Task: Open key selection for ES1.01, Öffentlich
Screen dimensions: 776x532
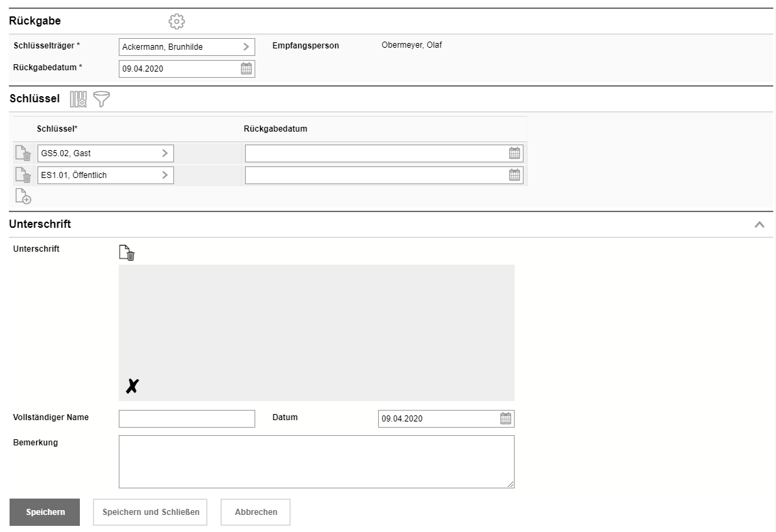Action: click(164, 175)
